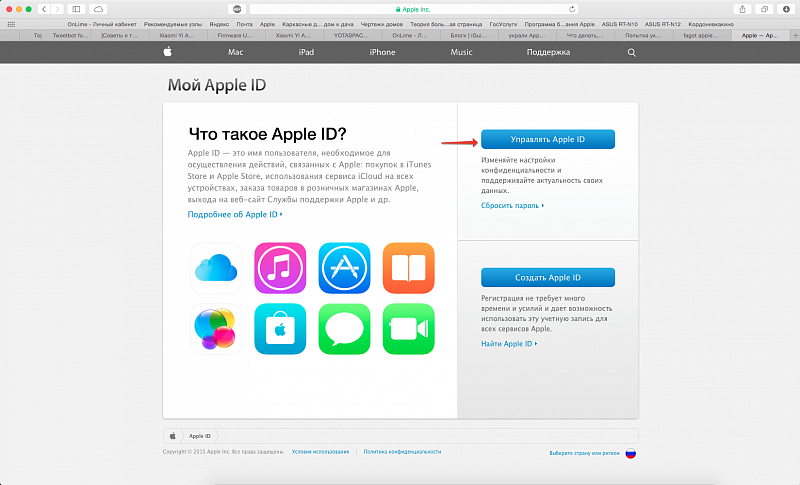Viewport: 800px width, 485px height.
Task: Open the Почта bookmark
Action: tap(244, 24)
